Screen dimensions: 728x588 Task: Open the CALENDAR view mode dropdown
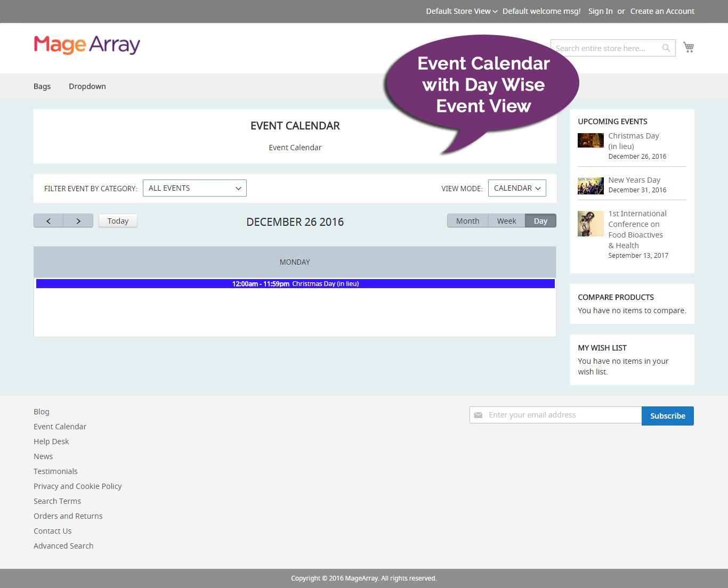click(516, 187)
